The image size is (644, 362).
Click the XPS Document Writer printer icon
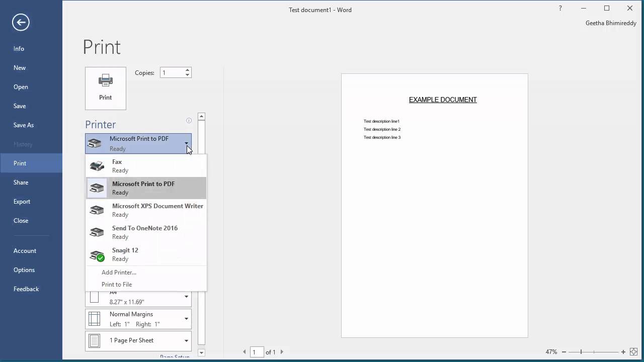coord(97,210)
